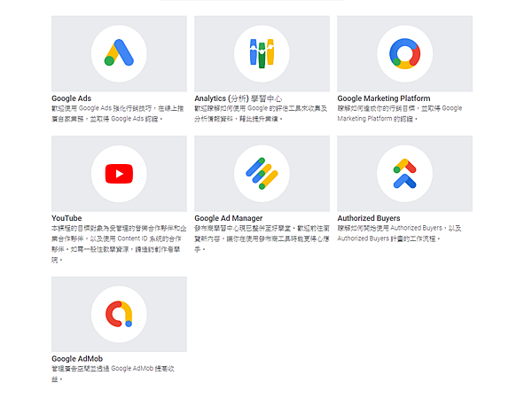Click the Authorized Buyers chevrons icon
This screenshot has width=532, height=399.
pyautogui.click(x=405, y=174)
